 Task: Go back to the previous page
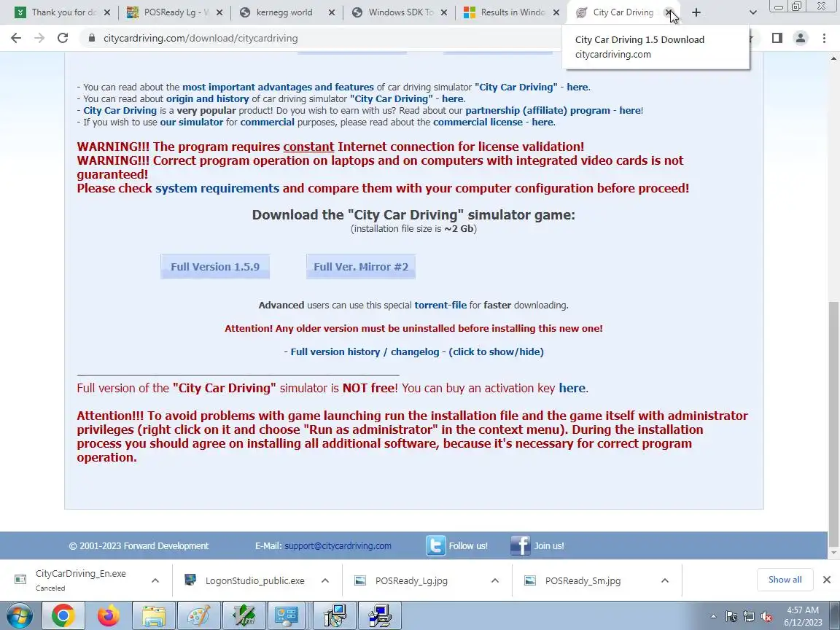click(16, 38)
